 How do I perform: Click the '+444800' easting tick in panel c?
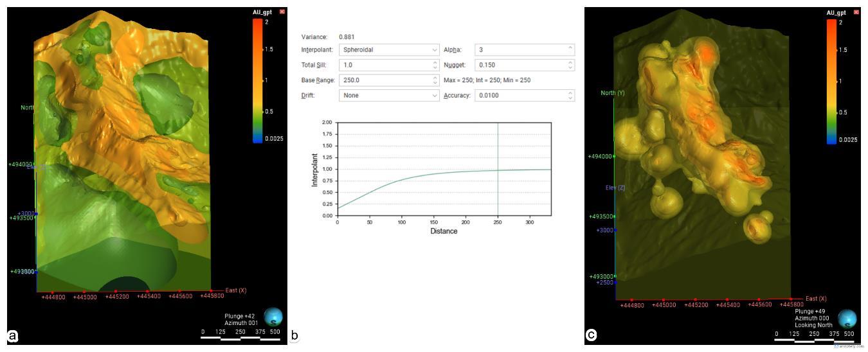coord(633,305)
